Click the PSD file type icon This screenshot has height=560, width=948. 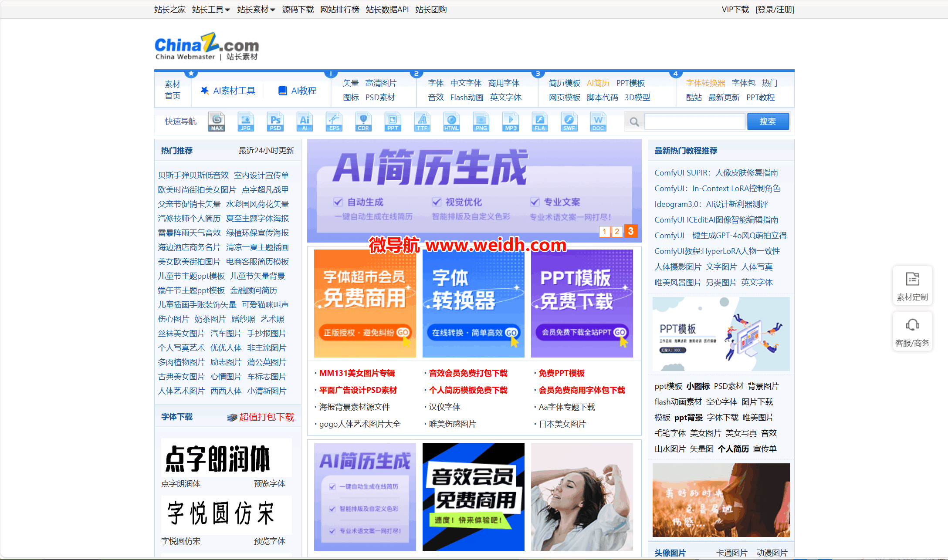click(x=275, y=121)
